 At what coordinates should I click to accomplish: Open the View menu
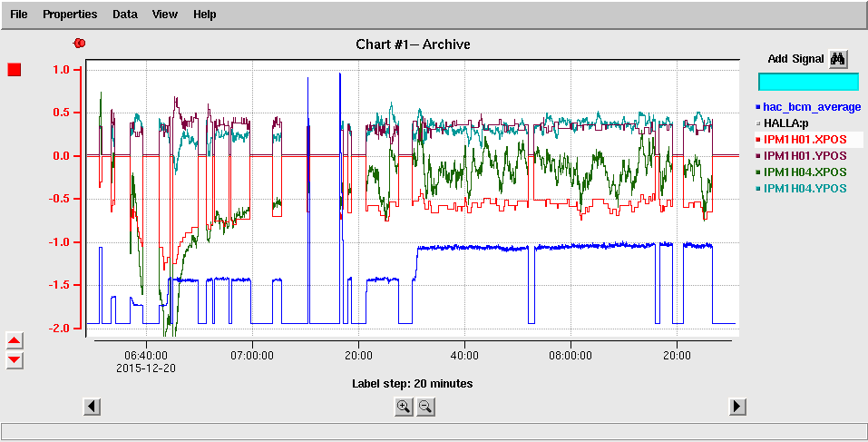tap(164, 15)
